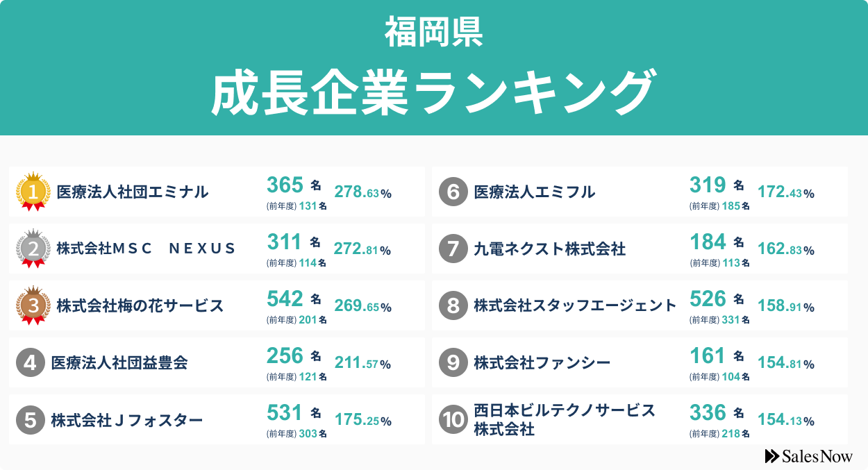Image resolution: width=868 pixels, height=470 pixels.
Task: Click 西日本ビルテクノサービス株式会社 company name
Action: (x=564, y=419)
